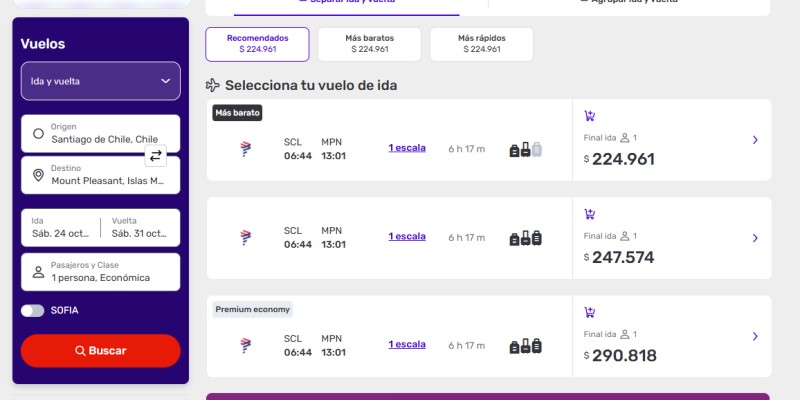Open the Ida y vuelta trip type dropdown
The width and height of the screenshot is (800, 400).
click(101, 81)
